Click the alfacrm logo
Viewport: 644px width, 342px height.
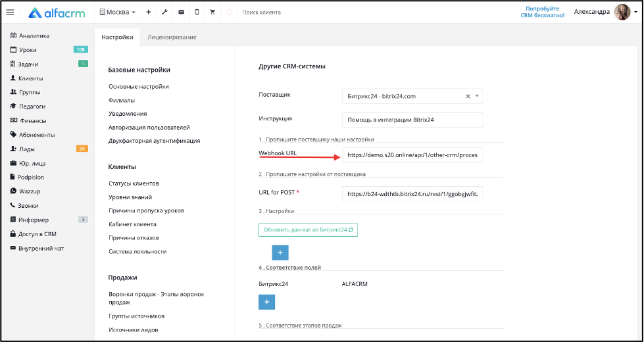[57, 12]
